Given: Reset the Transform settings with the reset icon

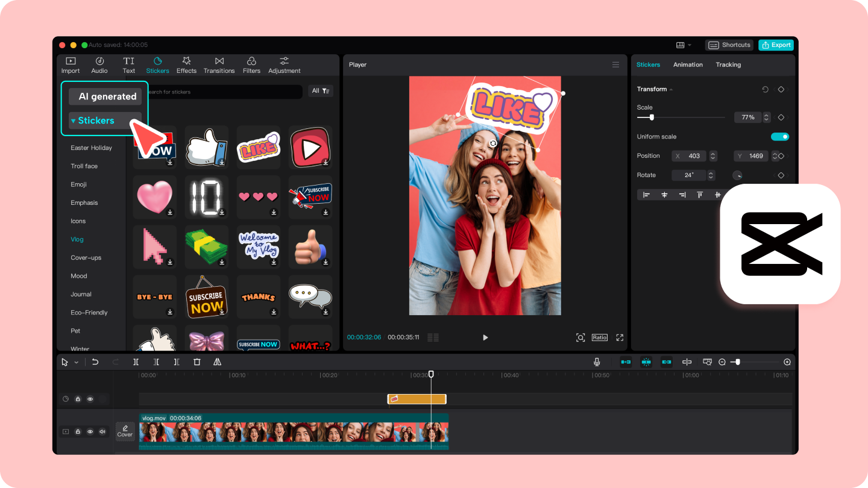Looking at the screenshot, I should click(766, 89).
